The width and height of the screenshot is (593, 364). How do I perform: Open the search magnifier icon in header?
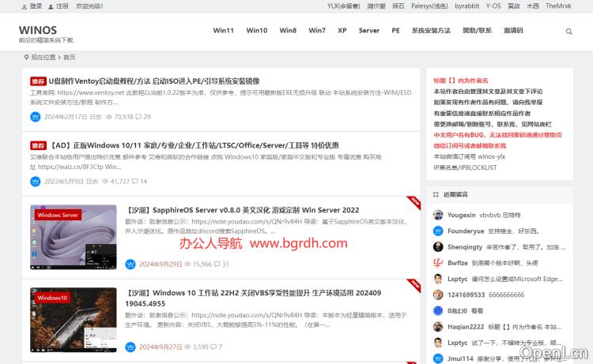click(568, 32)
